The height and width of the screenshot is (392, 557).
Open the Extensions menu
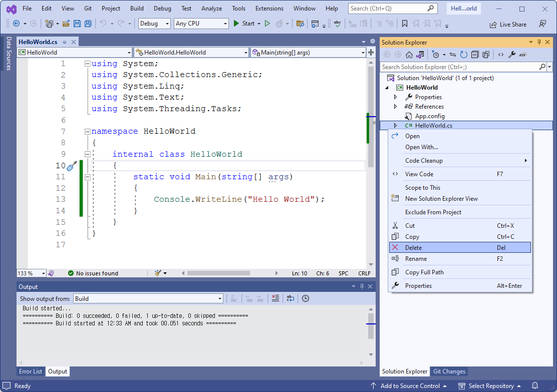point(269,8)
